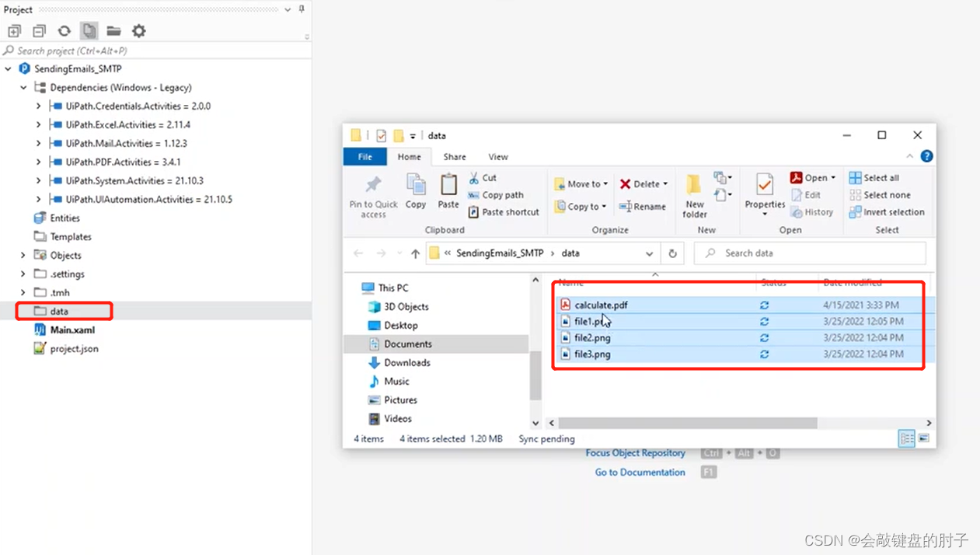Image resolution: width=980 pixels, height=555 pixels.
Task: Open Project Settings gear icon
Action: 138,31
